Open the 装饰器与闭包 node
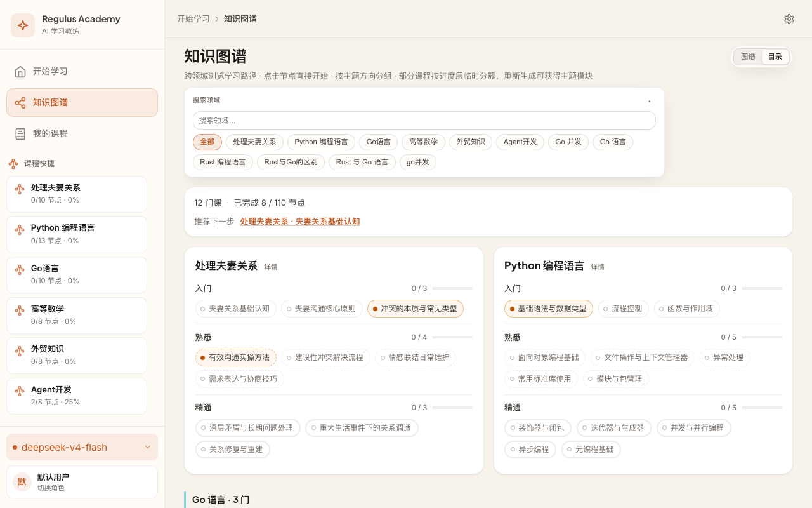 pyautogui.click(x=538, y=428)
